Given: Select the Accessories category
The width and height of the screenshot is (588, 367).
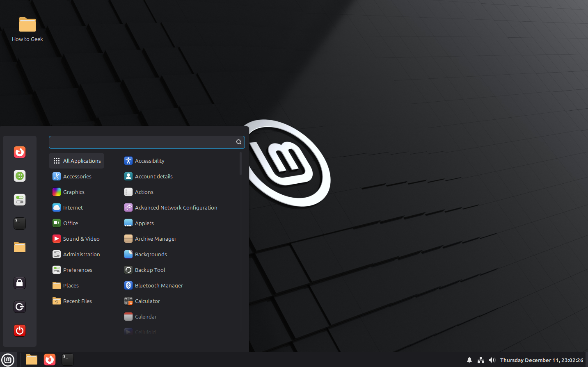Looking at the screenshot, I should point(77,176).
